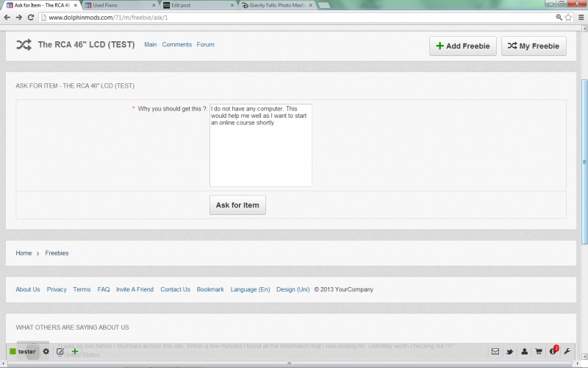Switch to the Used Piano tab
This screenshot has height=368, width=588.
pyautogui.click(x=119, y=5)
